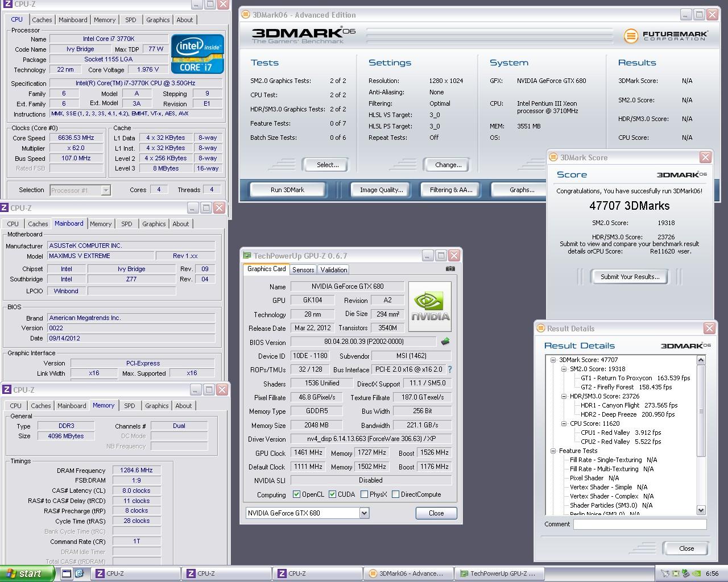Image resolution: width=728 pixels, height=582 pixels.
Task: Click the 47707 3DMarks score text
Action: click(629, 206)
